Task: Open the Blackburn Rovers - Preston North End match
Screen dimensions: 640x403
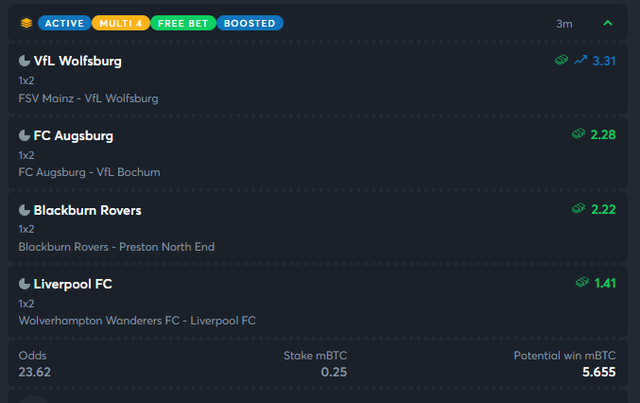Action: coord(117,247)
